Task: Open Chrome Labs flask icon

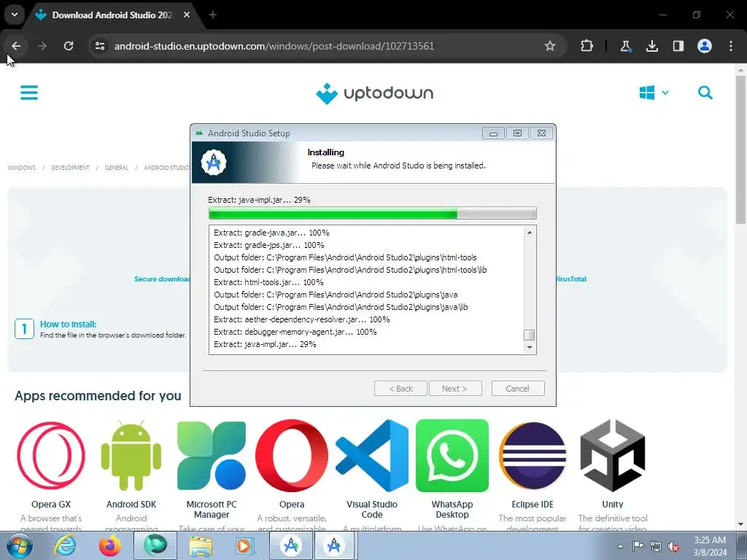Action: click(625, 46)
